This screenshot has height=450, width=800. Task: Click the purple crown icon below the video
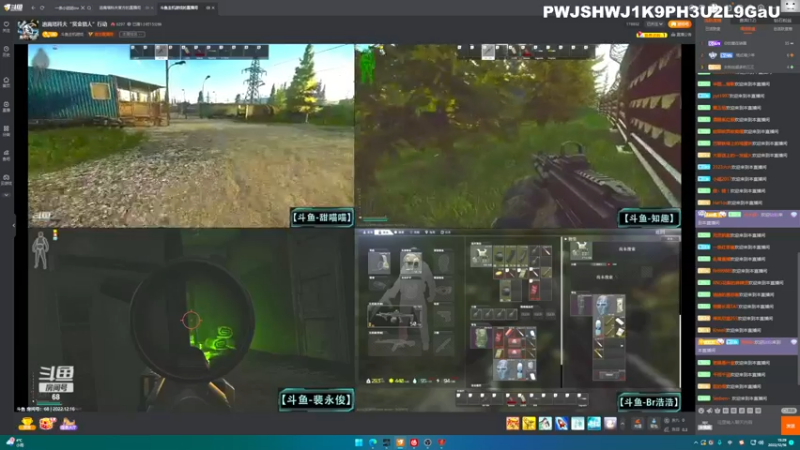click(x=68, y=423)
